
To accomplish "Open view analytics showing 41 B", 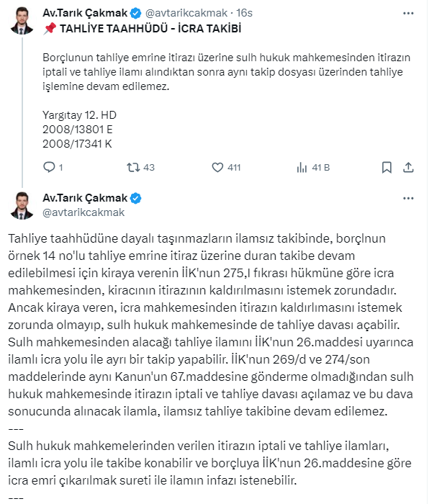I will click(x=303, y=168).
